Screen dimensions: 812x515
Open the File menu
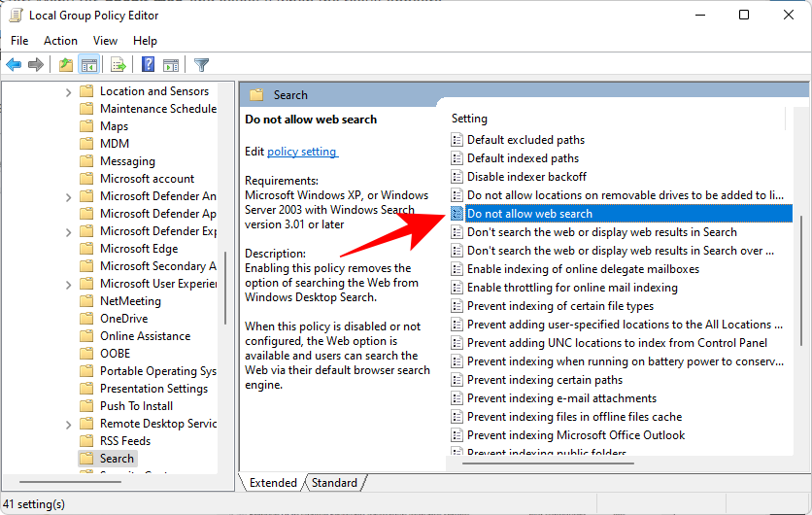pyautogui.click(x=19, y=41)
